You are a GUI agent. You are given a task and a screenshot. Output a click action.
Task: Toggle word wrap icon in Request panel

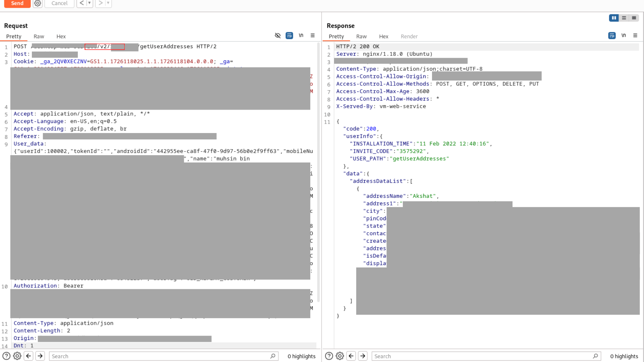tap(289, 36)
